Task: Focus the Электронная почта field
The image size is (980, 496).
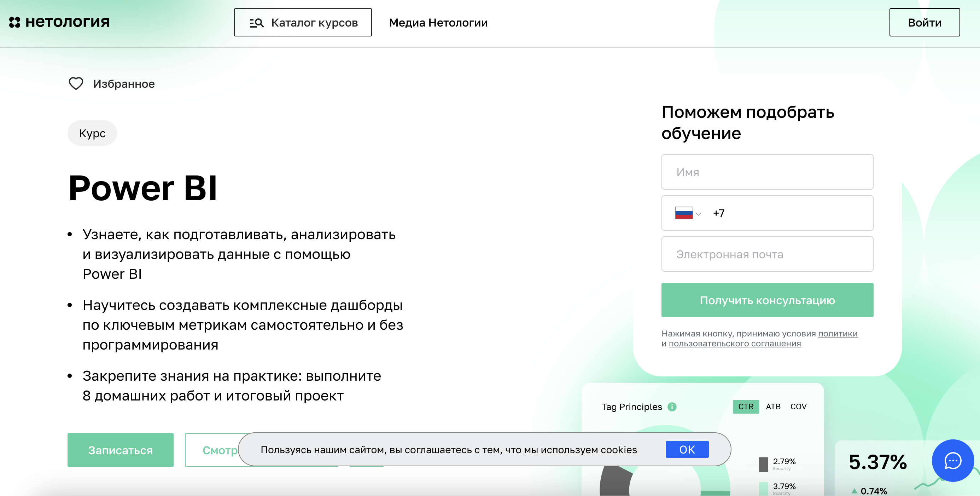Action: (767, 254)
